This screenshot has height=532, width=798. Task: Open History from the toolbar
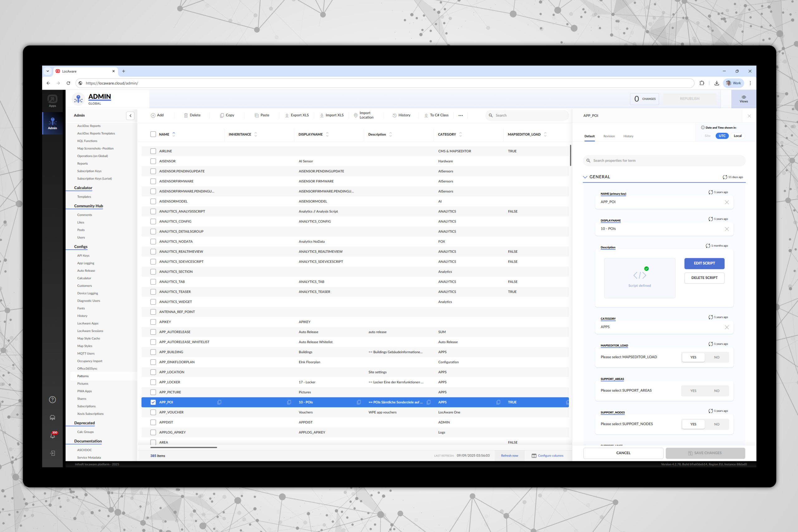tap(401, 115)
